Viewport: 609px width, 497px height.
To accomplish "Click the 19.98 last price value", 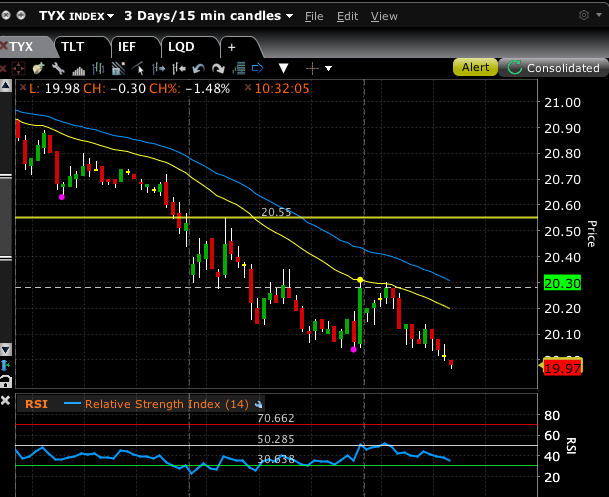I will [x=62, y=88].
